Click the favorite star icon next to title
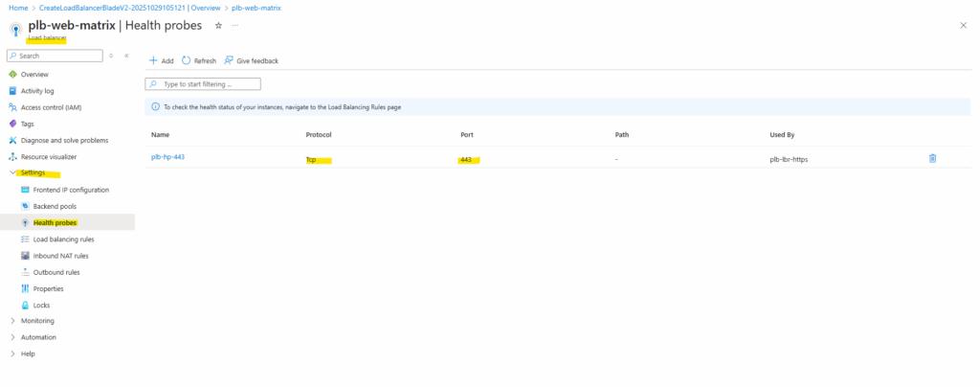This screenshot has height=387, width=980. pyautogui.click(x=218, y=25)
